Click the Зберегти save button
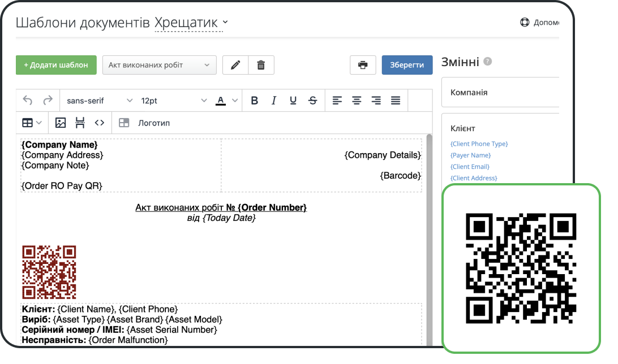This screenshot has height=364, width=618. click(407, 64)
